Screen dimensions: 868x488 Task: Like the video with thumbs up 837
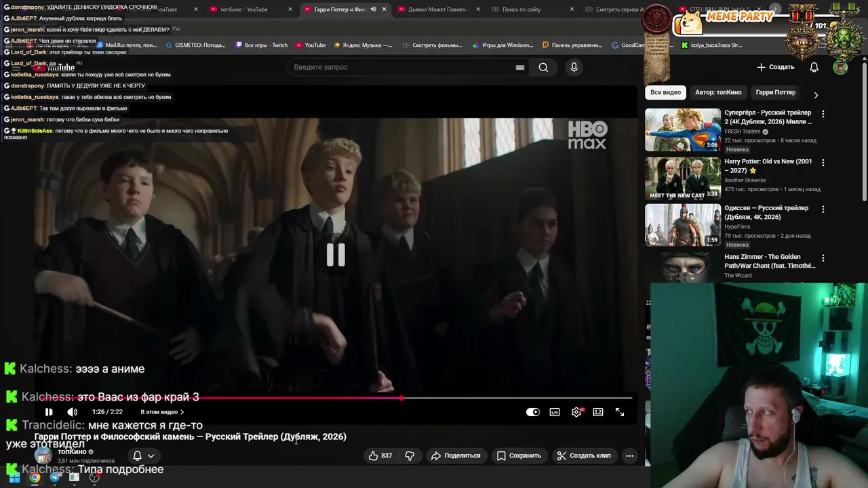click(x=380, y=455)
